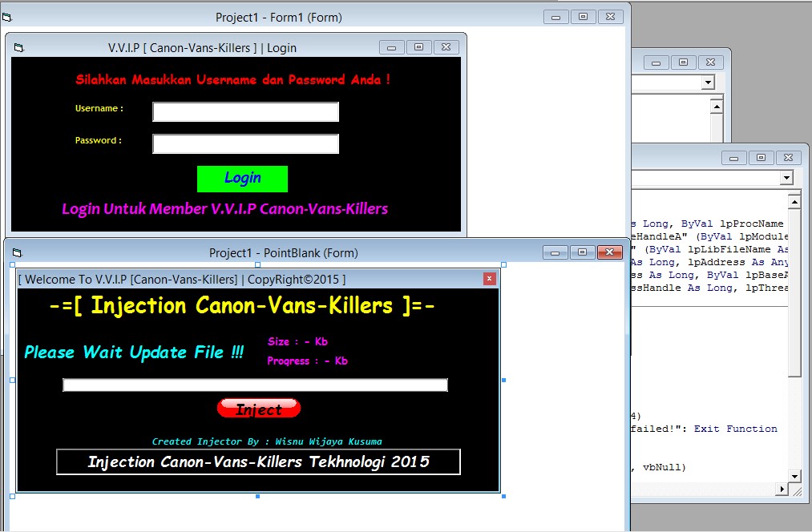Click 'Created Injector By : Wisnu Wijaya Kusuma' label
This screenshot has height=532, width=812.
click(x=267, y=441)
